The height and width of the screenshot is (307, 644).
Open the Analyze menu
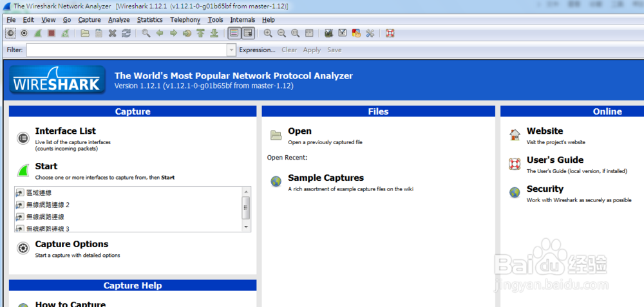pyautogui.click(x=119, y=20)
